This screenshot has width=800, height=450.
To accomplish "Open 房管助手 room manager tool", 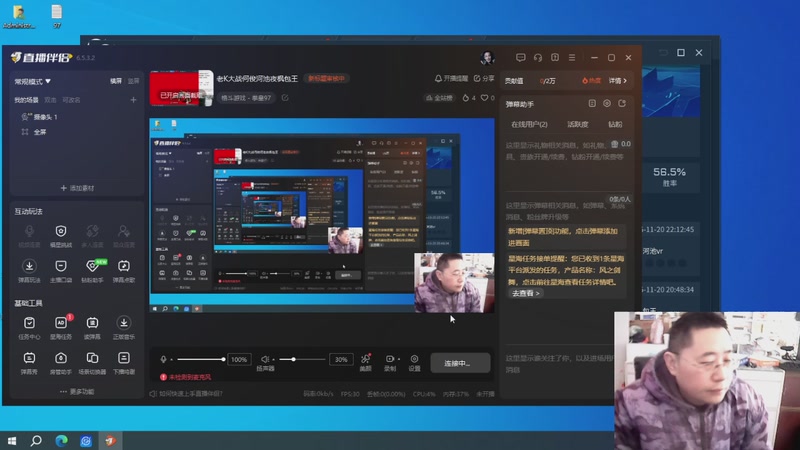I will pyautogui.click(x=61, y=363).
